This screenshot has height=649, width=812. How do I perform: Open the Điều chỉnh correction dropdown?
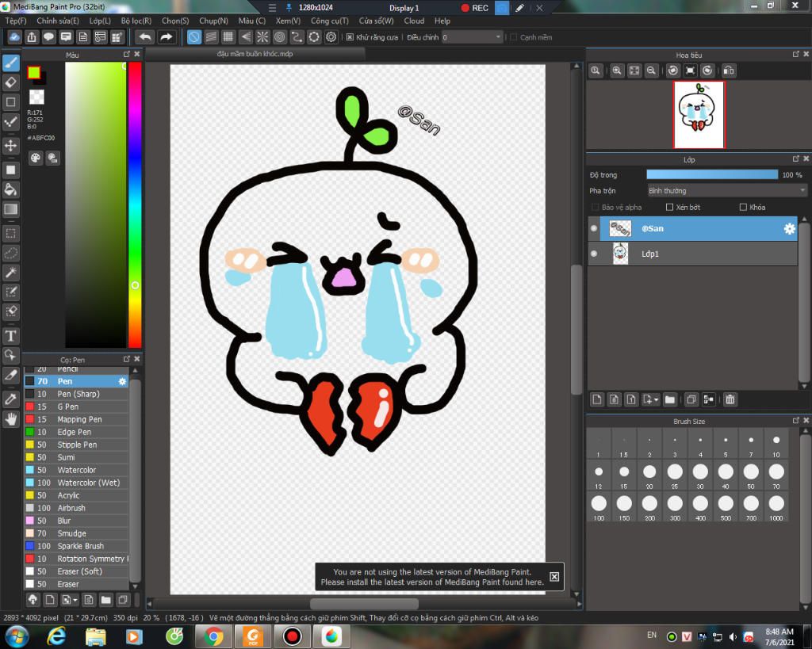(x=472, y=36)
